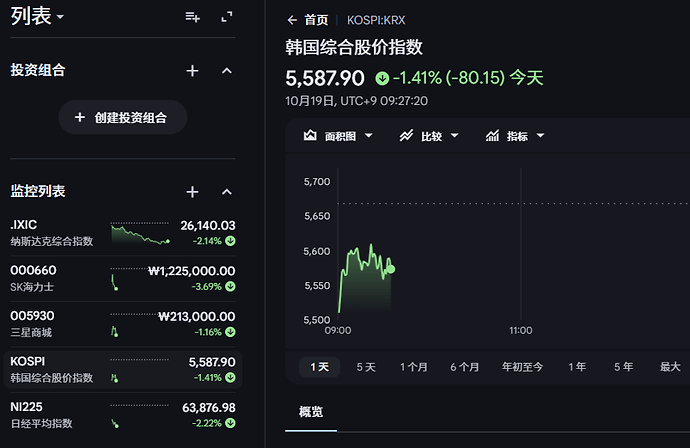Switch to the 概览 tab
This screenshot has width=690, height=448.
pos(311,412)
